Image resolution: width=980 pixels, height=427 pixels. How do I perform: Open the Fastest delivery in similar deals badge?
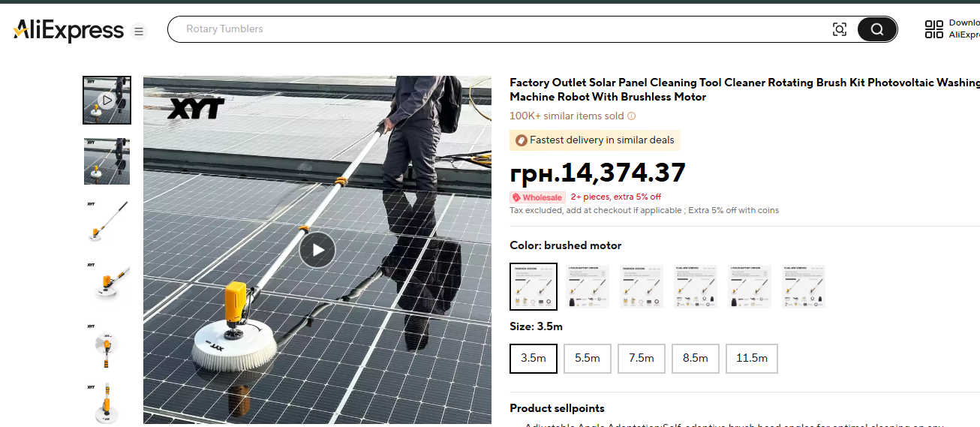click(595, 140)
